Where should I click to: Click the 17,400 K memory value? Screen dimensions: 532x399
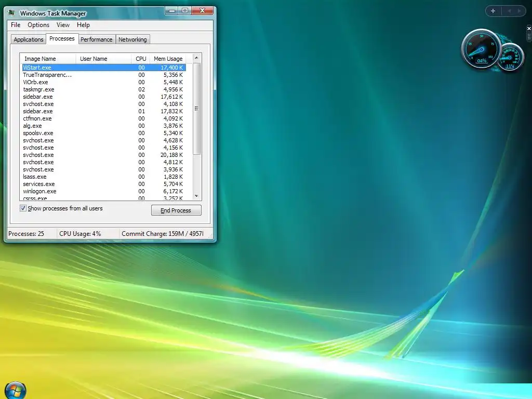click(171, 68)
